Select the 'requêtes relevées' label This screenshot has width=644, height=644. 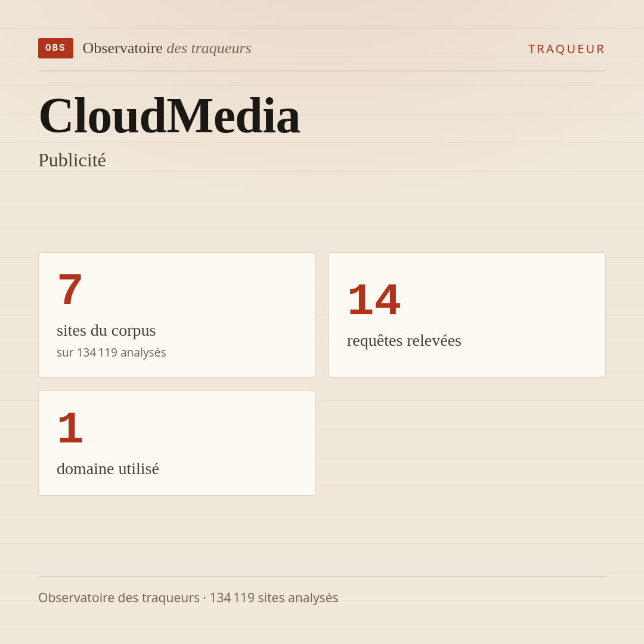click(x=404, y=340)
